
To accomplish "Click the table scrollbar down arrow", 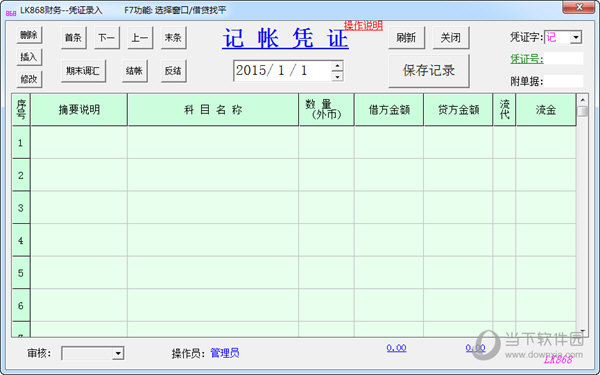I will tap(583, 331).
